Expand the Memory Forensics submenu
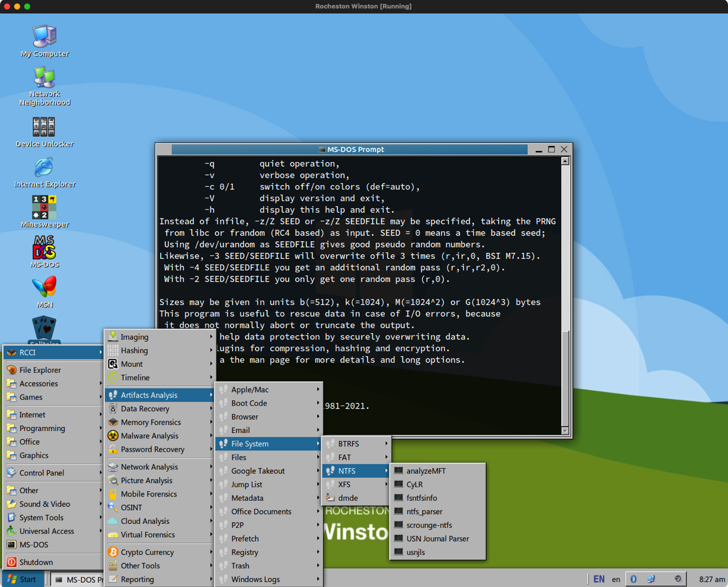 pyautogui.click(x=150, y=422)
